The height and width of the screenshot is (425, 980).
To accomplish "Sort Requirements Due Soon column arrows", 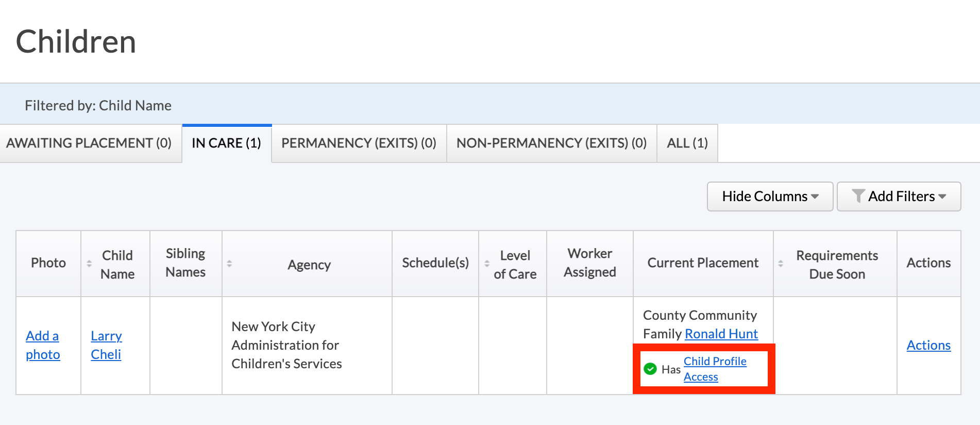I will [781, 264].
